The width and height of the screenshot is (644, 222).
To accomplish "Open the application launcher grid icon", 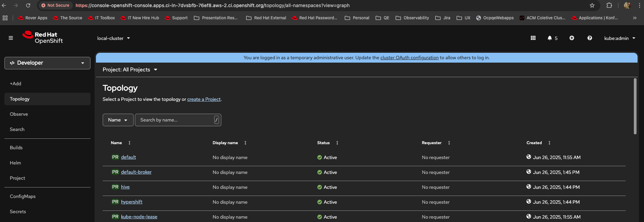I will 533,38.
